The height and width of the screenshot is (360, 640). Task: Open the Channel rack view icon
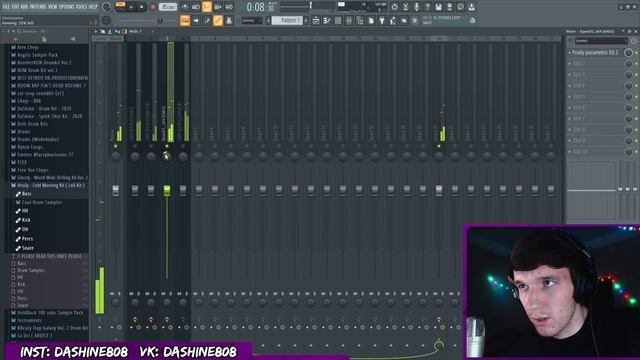(x=338, y=21)
